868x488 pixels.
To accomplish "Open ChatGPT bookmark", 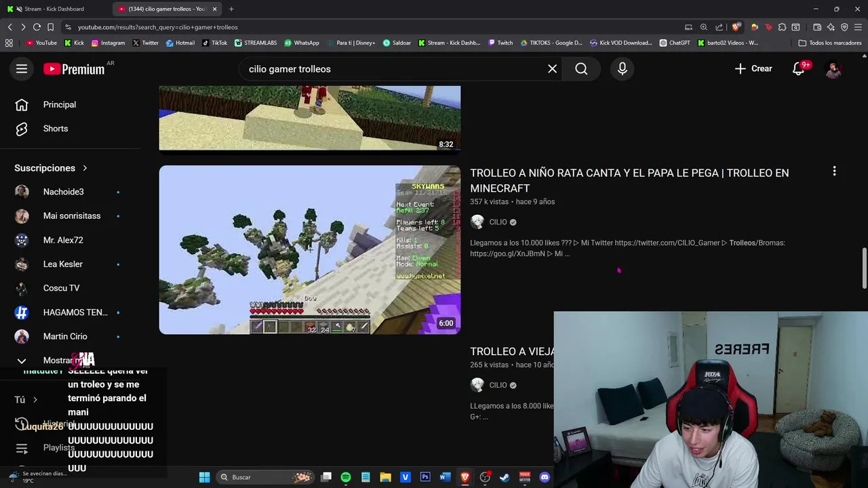I will click(675, 43).
